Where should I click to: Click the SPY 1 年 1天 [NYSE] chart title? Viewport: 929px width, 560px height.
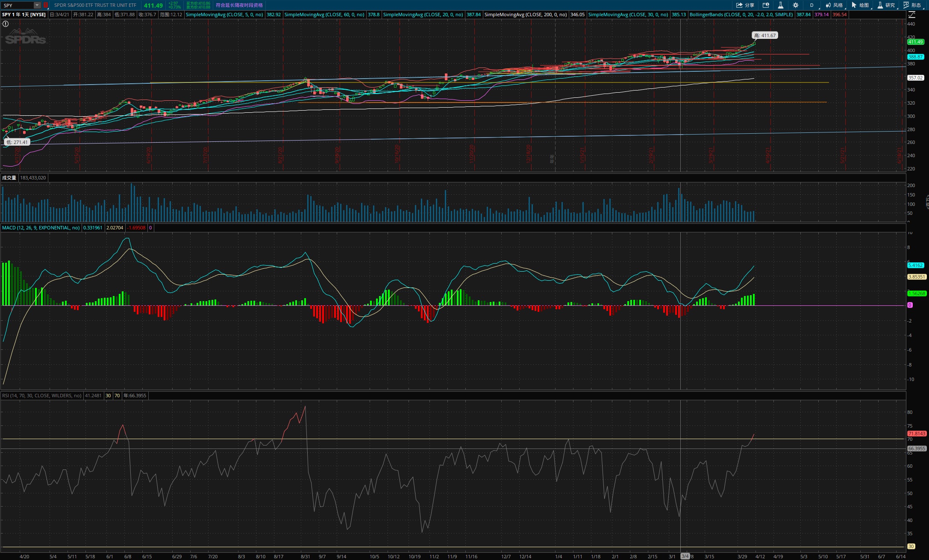(24, 15)
